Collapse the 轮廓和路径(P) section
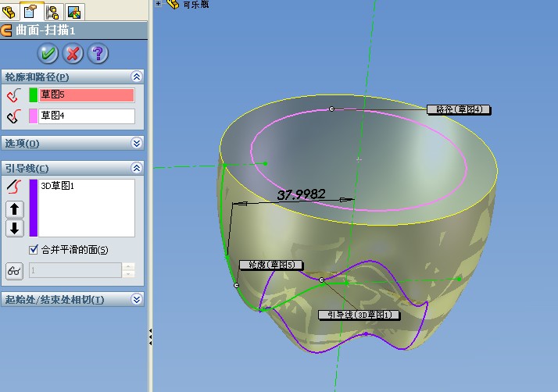This screenshot has width=558, height=392. [137, 77]
